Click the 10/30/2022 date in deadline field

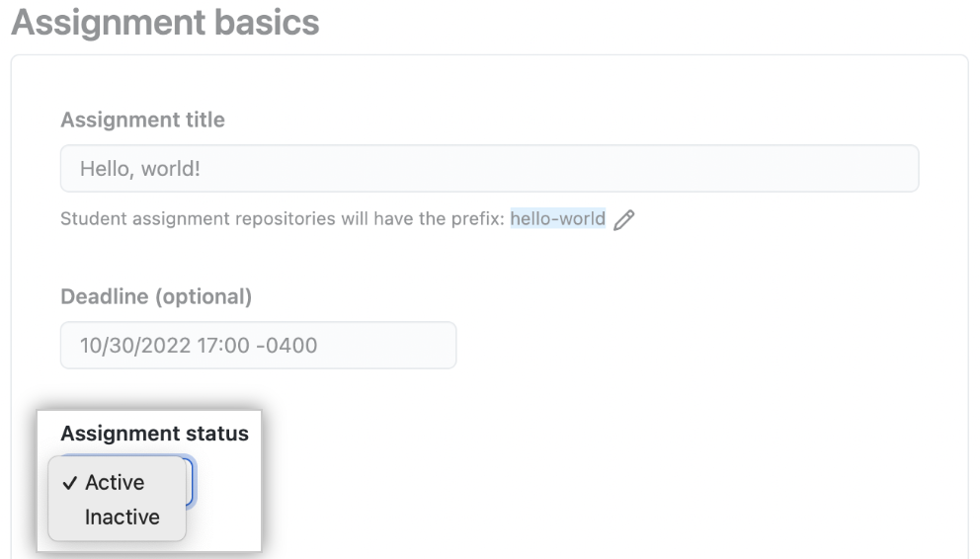click(135, 346)
